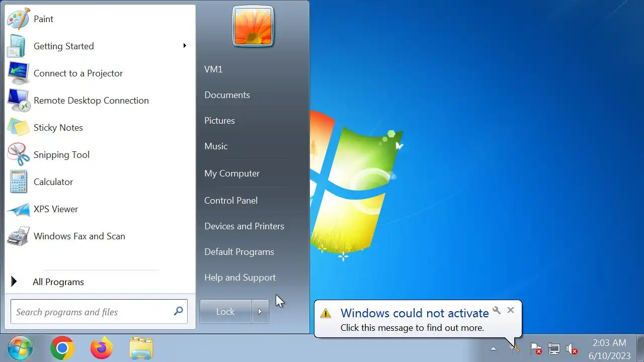
Task: Expand the Getting Started submenu arrow
Action: tap(185, 46)
